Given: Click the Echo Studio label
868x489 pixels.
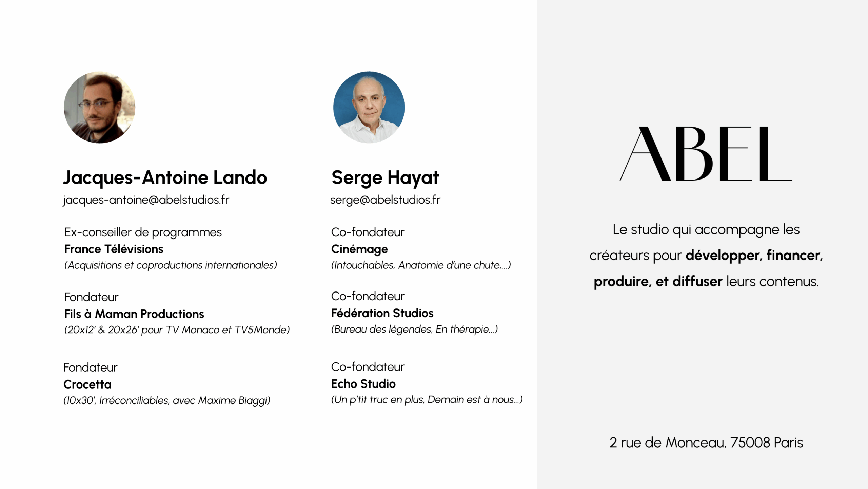Looking at the screenshot, I should (363, 383).
